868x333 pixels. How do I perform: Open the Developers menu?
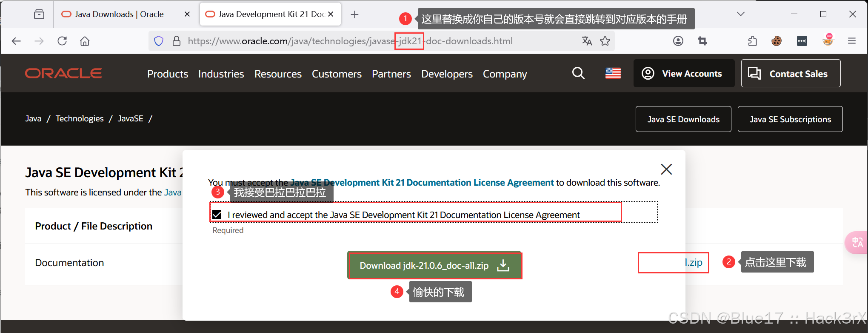point(447,74)
